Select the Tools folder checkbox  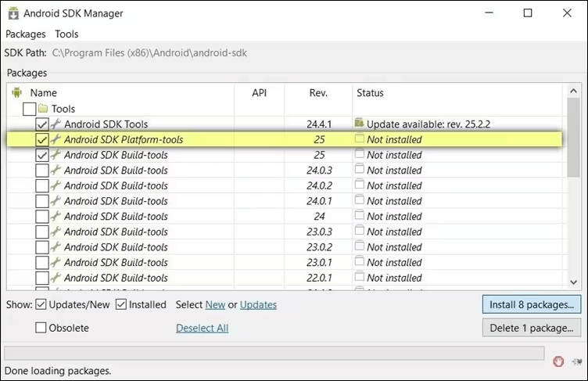(29, 109)
